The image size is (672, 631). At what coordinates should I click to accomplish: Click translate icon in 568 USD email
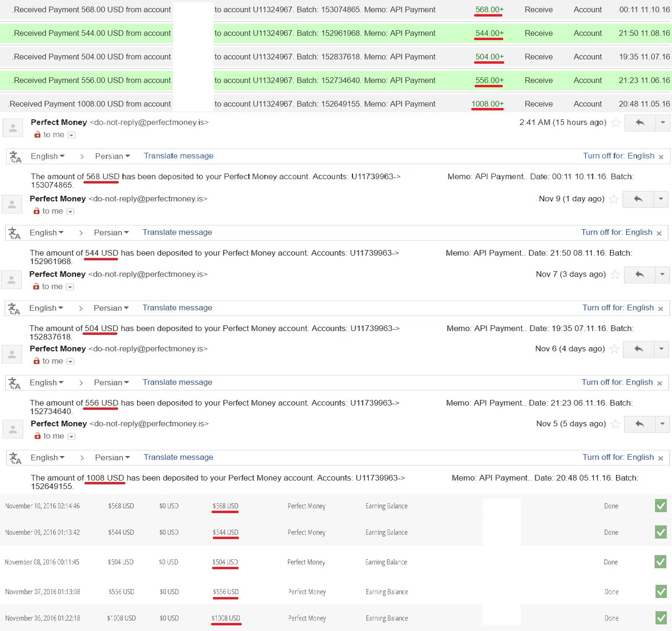click(16, 157)
